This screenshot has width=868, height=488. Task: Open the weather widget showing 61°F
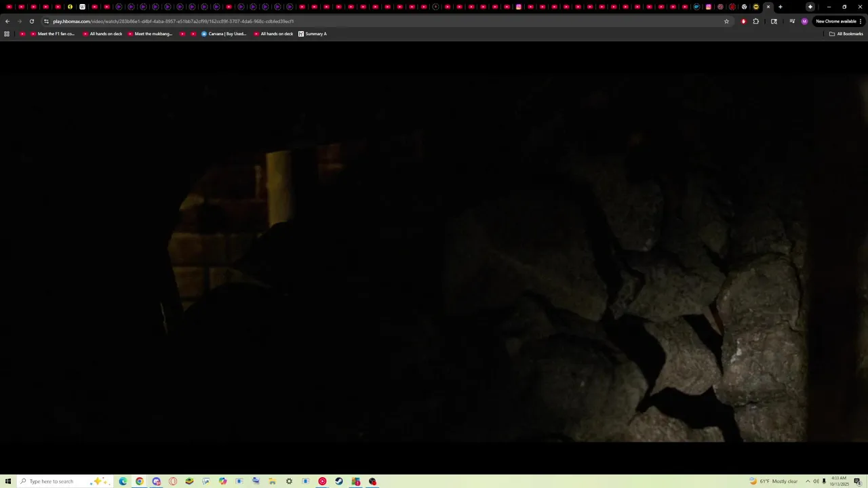click(774, 481)
